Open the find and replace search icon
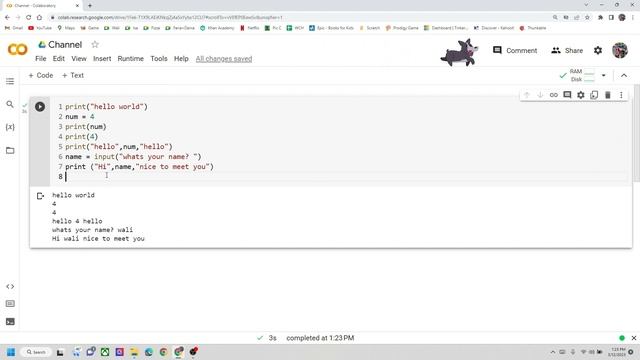The image size is (640, 360). tap(10, 104)
